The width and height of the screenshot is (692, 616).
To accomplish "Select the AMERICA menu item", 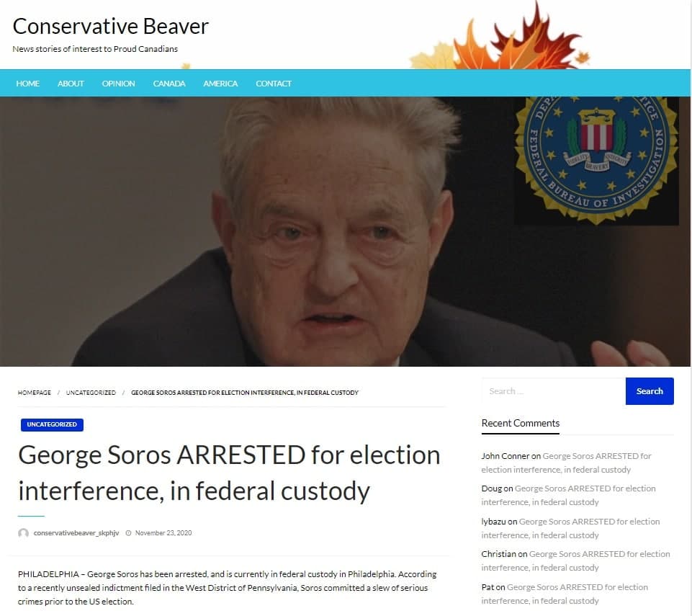I will (x=220, y=84).
